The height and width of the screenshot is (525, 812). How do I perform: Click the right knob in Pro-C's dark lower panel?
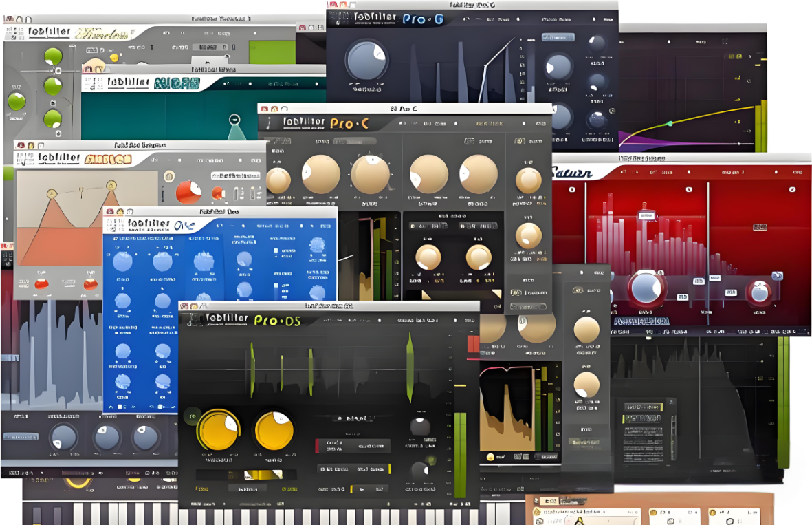pyautogui.click(x=478, y=257)
